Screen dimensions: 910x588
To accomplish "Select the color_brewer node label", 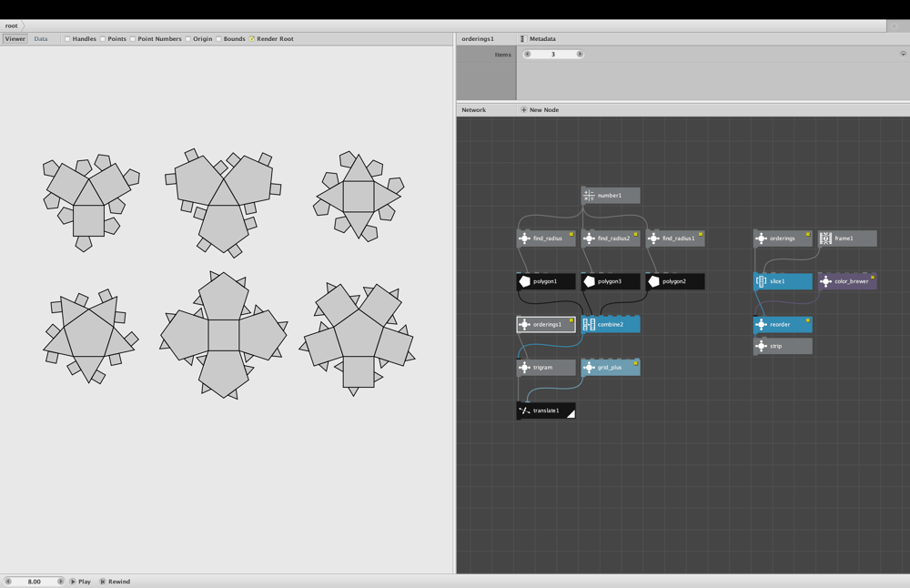I will 852,281.
